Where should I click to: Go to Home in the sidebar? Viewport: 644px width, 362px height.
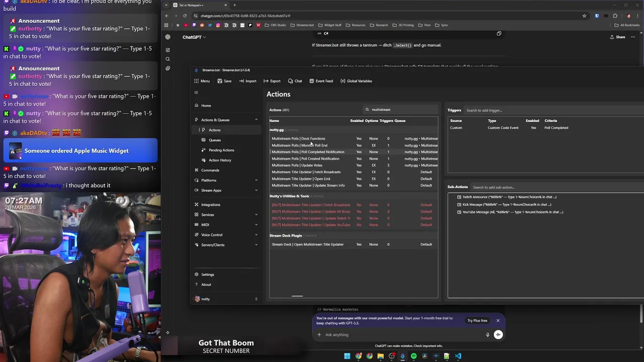tap(227, 106)
